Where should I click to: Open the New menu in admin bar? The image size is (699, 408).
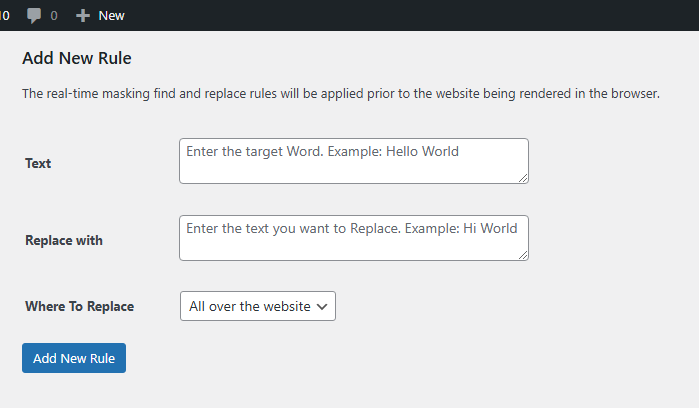coord(111,16)
